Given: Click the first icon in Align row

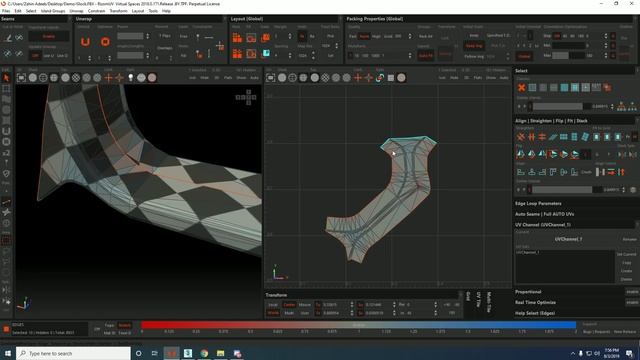Looking at the screenshot, I should tap(521, 172).
